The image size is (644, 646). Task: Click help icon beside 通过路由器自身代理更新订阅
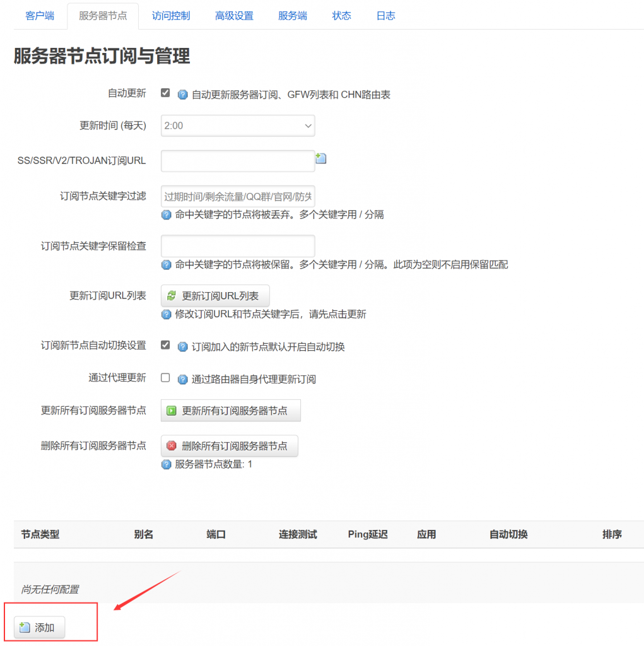[182, 379]
